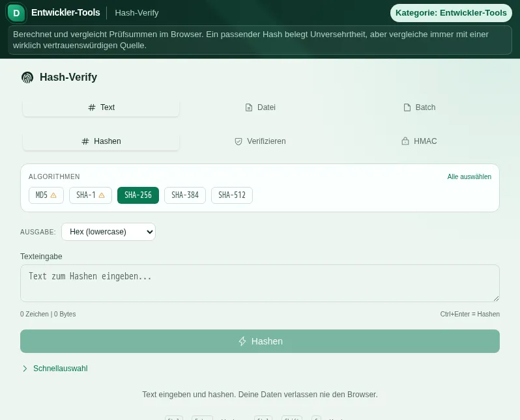
Task: Click the textarea resize handle corner
Action: tap(496, 298)
